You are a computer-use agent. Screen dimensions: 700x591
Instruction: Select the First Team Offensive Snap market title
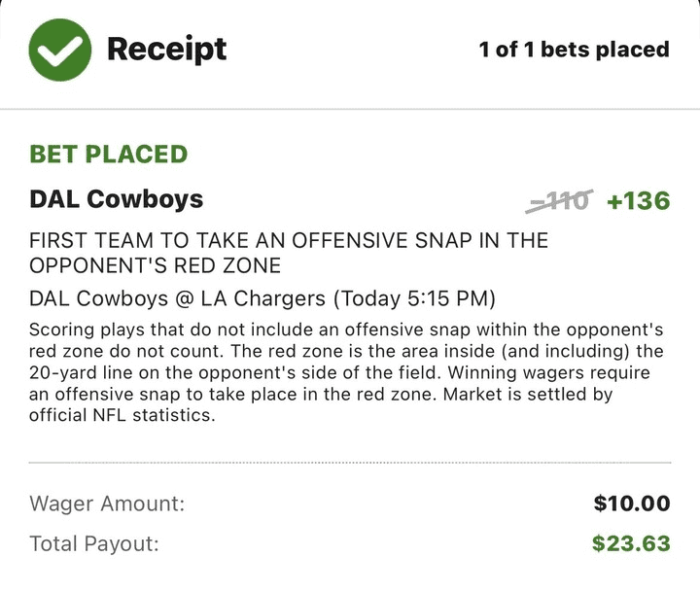(289, 253)
